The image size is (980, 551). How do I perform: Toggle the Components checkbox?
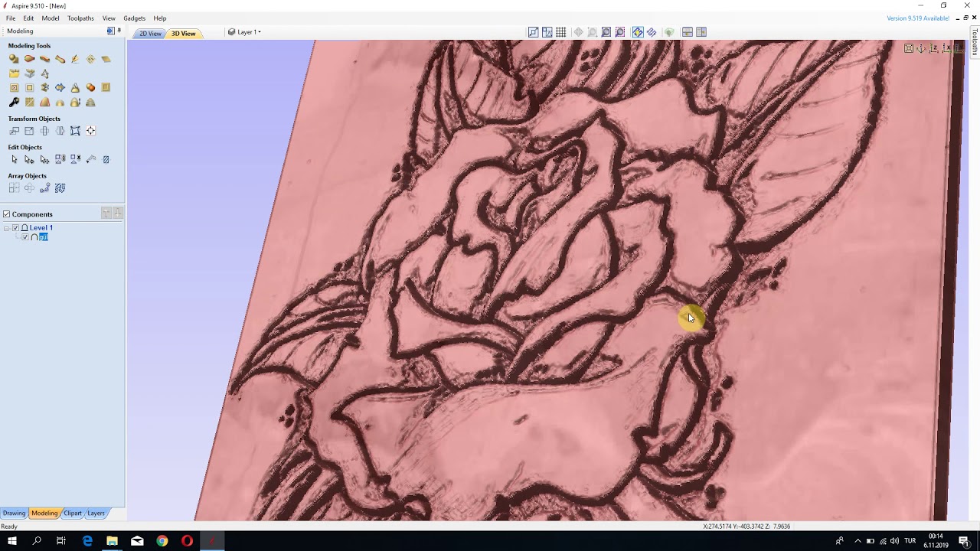click(x=6, y=214)
